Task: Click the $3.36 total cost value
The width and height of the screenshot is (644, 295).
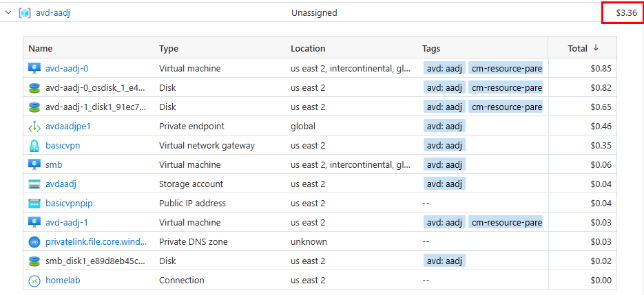Action: (x=626, y=12)
